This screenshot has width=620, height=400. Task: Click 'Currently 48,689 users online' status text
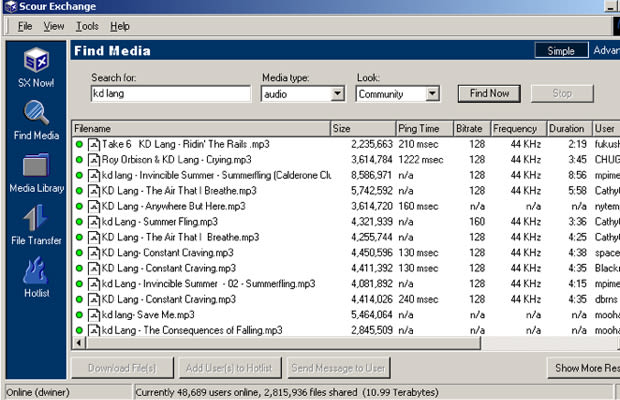tap(287, 392)
